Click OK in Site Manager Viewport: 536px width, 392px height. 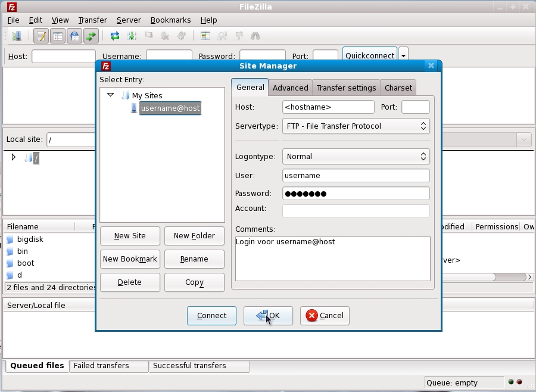pos(268,316)
